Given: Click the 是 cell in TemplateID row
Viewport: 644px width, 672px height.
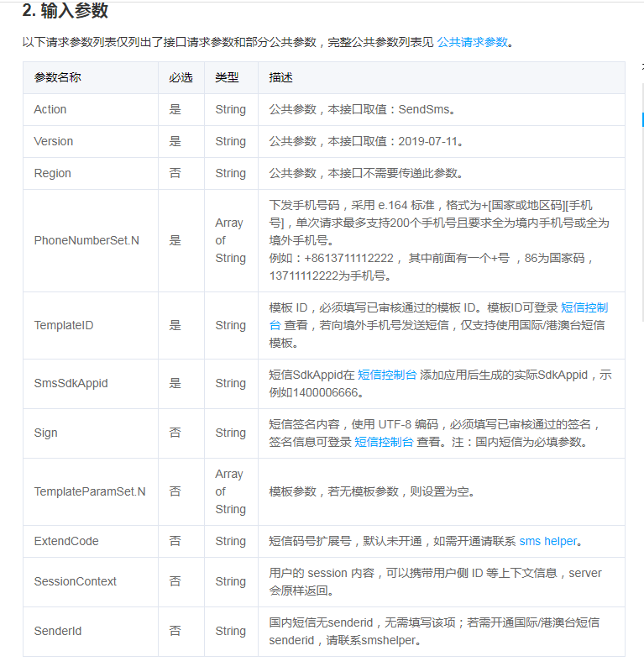Looking at the screenshot, I should 175,325.
